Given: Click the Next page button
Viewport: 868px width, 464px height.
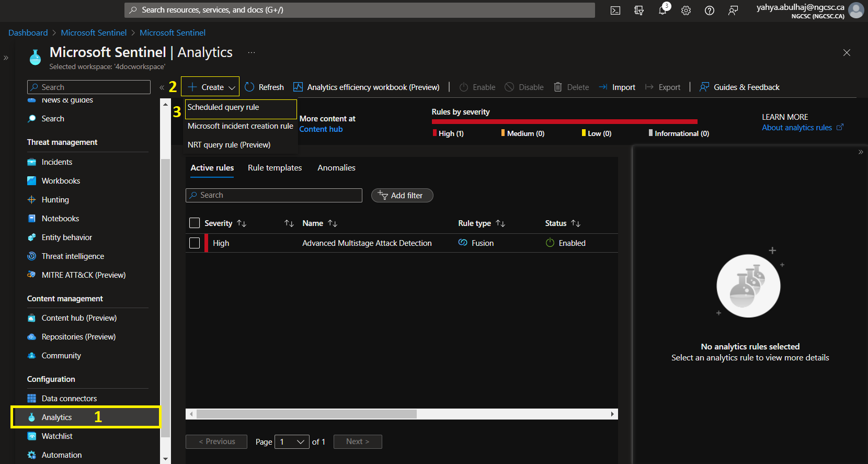Looking at the screenshot, I should [x=358, y=442].
